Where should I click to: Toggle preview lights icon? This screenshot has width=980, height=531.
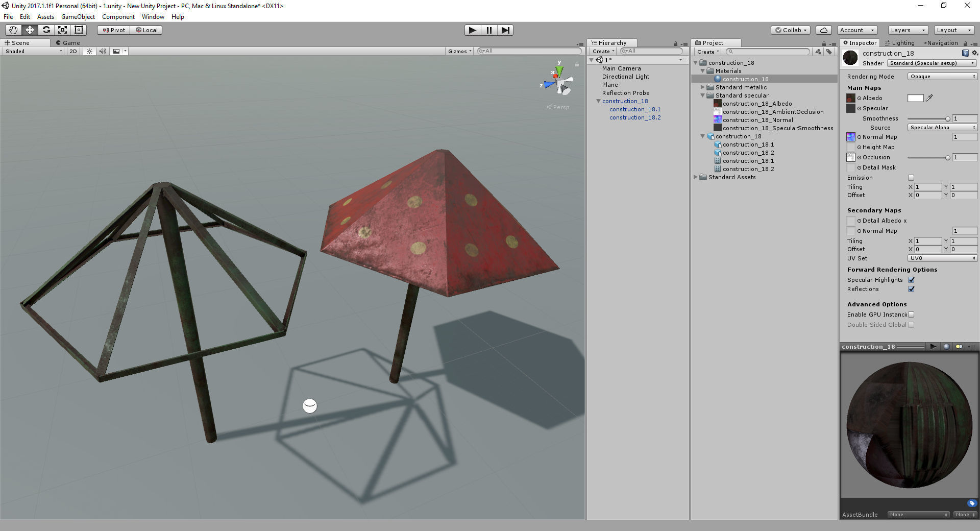(x=959, y=347)
